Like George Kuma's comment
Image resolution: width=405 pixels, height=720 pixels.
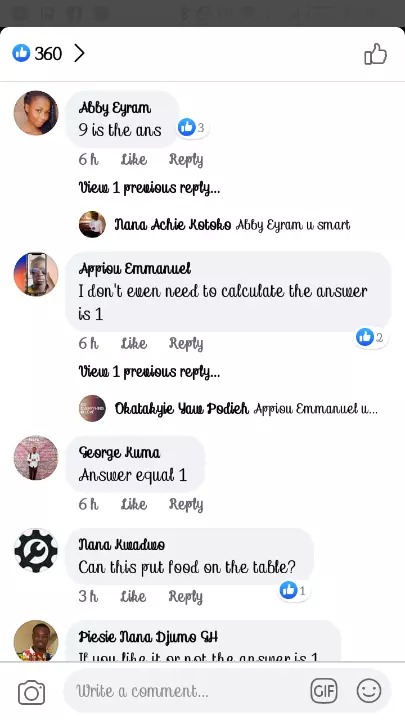(134, 504)
